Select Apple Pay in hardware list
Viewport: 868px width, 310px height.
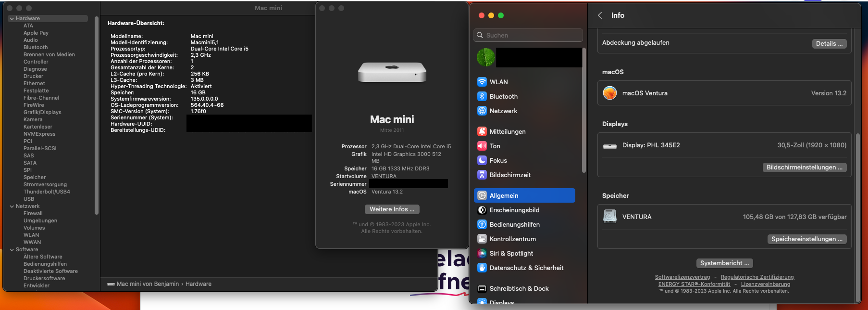coord(36,33)
